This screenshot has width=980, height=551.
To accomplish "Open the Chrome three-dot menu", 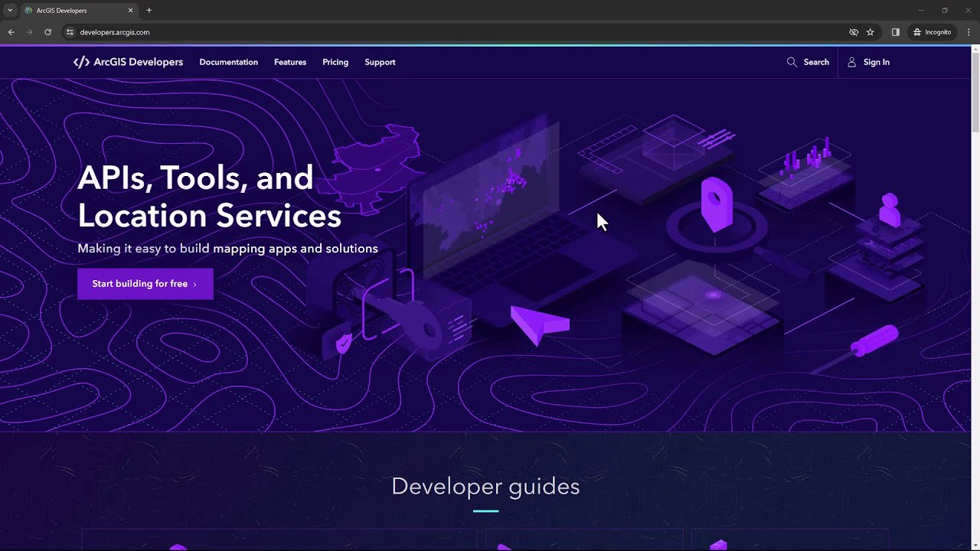I will tap(969, 32).
